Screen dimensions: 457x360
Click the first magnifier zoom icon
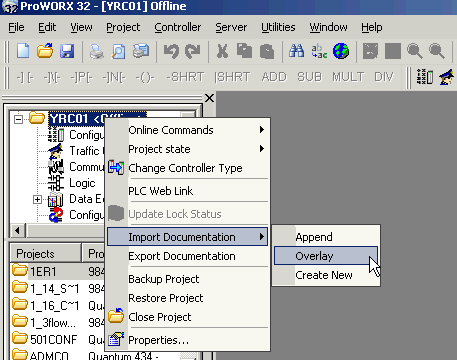(415, 51)
